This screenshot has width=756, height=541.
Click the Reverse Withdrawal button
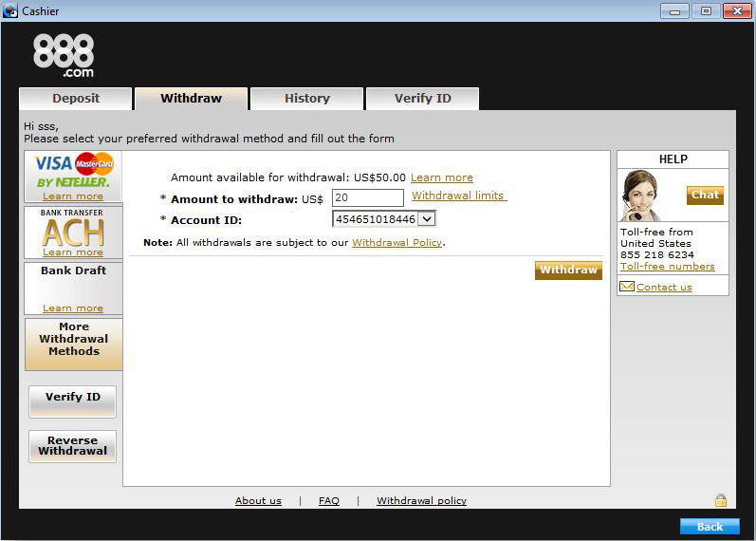pos(72,446)
